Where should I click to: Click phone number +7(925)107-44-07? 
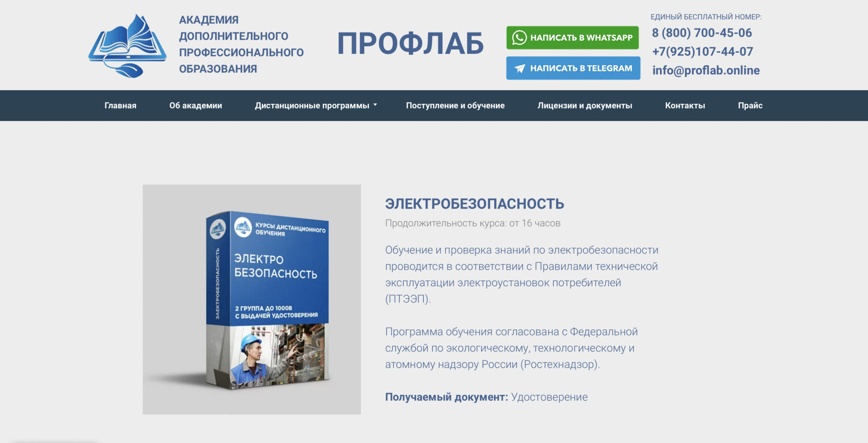point(703,52)
